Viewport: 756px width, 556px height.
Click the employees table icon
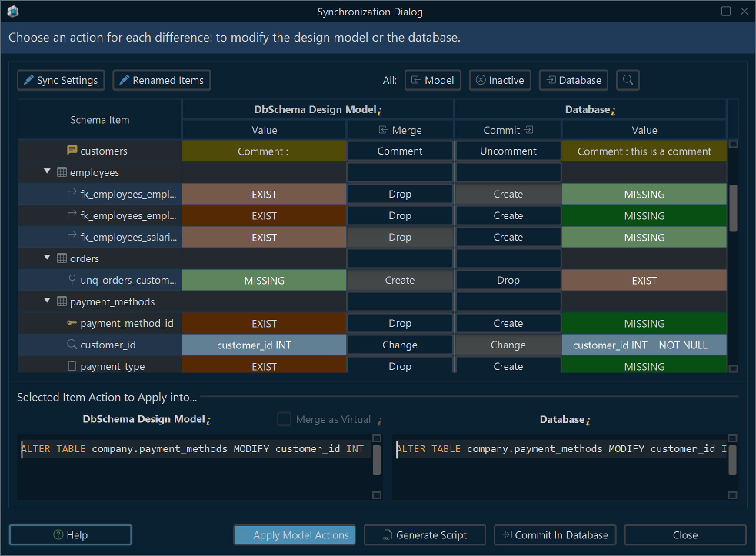[62, 172]
